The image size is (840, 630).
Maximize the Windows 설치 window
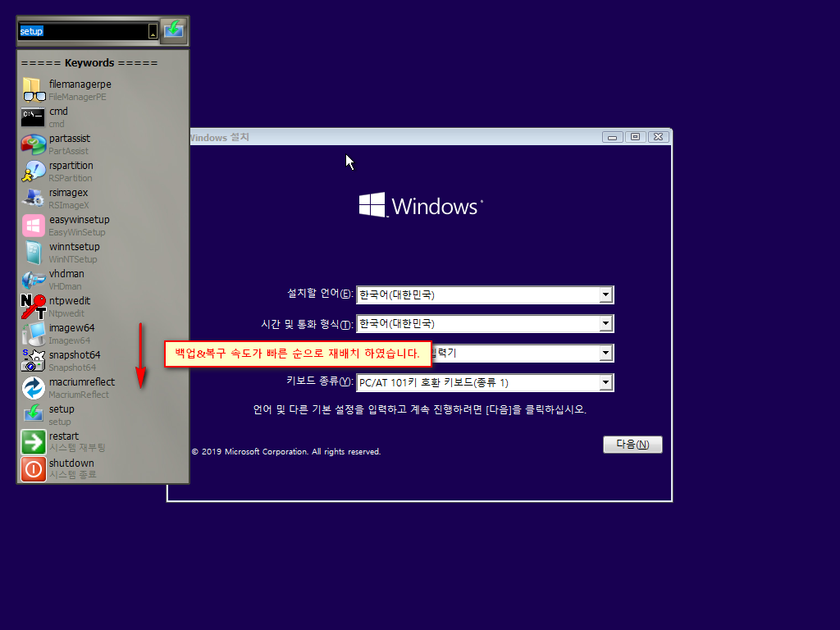click(x=636, y=137)
